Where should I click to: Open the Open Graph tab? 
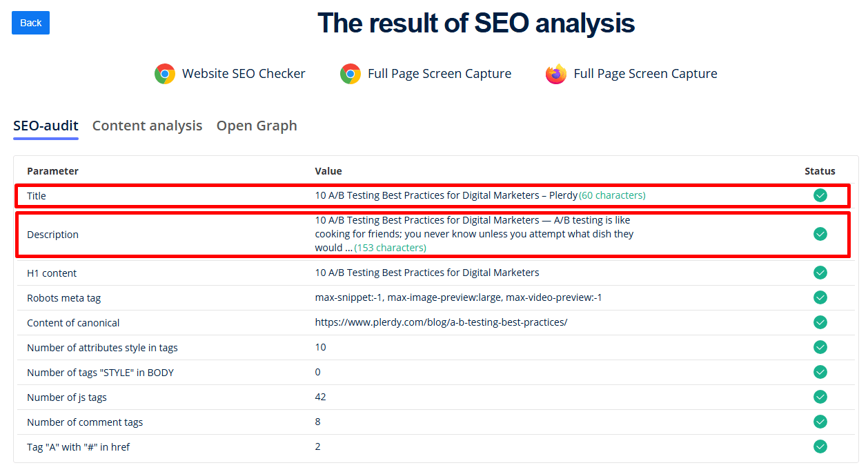pos(257,126)
